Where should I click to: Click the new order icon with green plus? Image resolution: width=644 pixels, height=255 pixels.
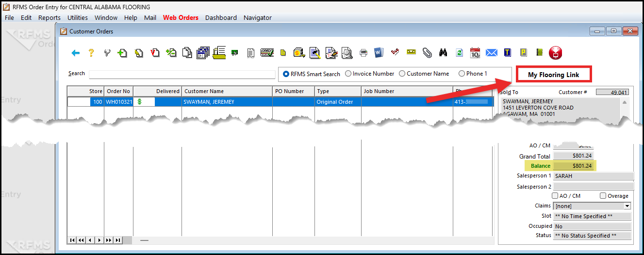(122, 53)
